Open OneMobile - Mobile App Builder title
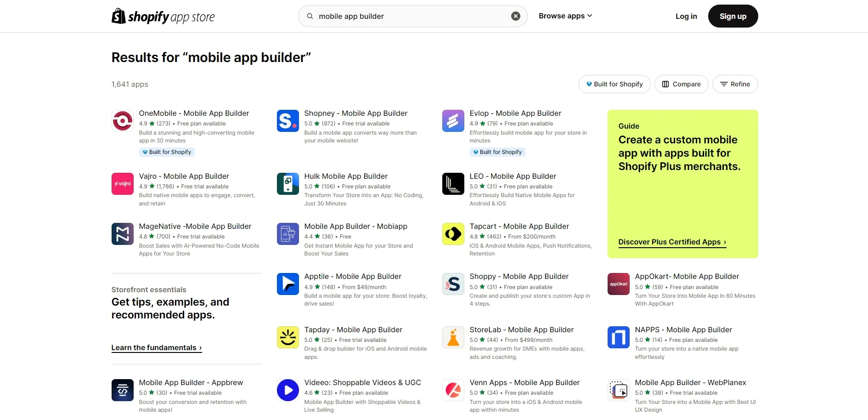868x420 pixels. coord(194,114)
